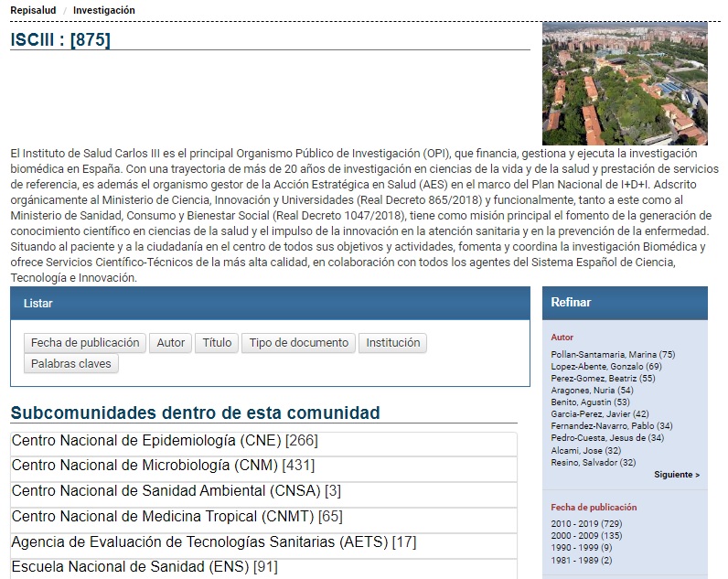Browse by Tipo de documento

(x=299, y=343)
